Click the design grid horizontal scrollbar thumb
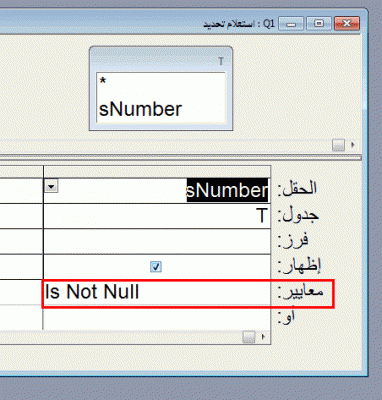 pyautogui.click(x=249, y=337)
